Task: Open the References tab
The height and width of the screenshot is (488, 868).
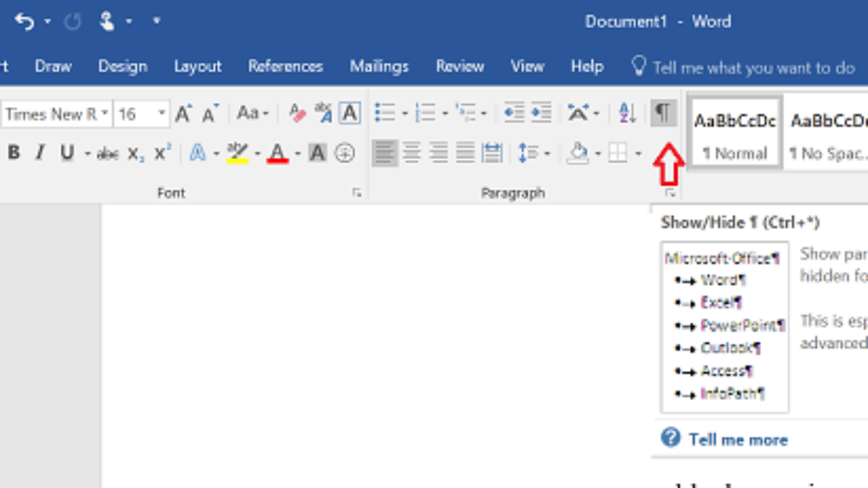Action: (x=285, y=67)
